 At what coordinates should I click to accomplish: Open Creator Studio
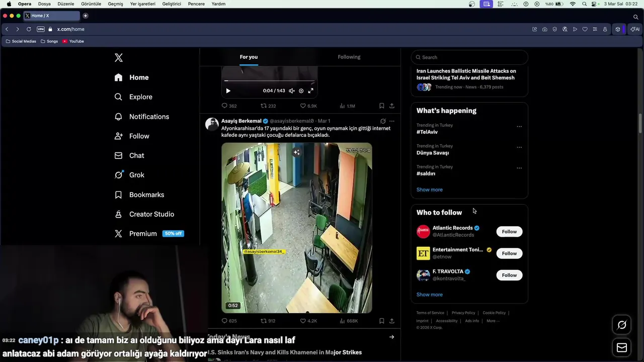coord(144,214)
